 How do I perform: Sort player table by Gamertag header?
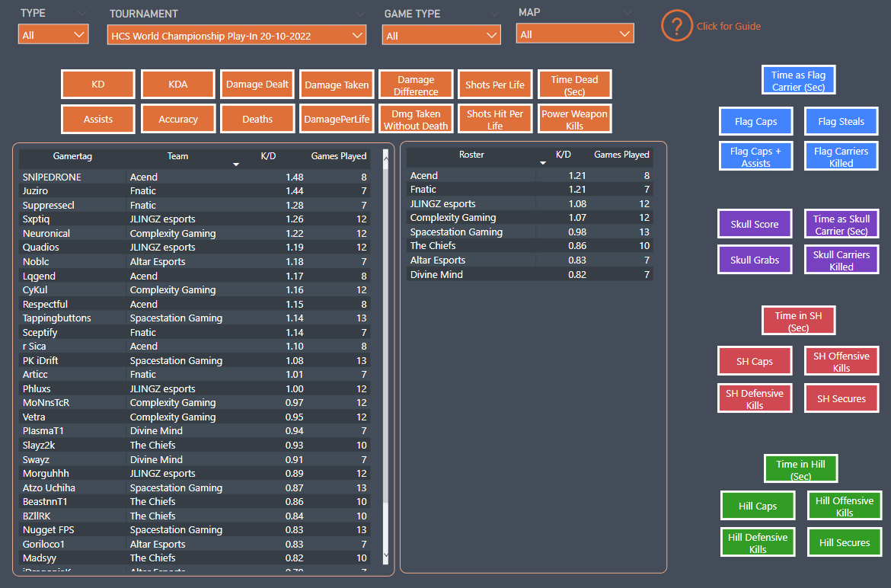click(x=72, y=156)
